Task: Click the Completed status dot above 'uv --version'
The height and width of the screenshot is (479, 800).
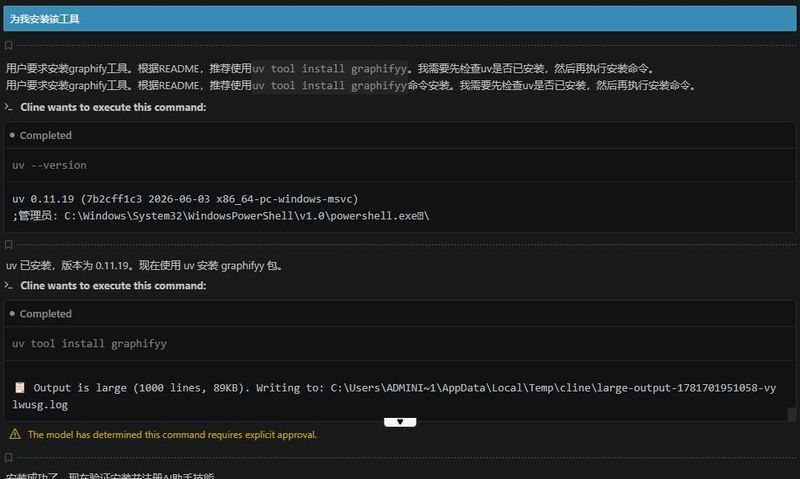Action: pyautogui.click(x=12, y=135)
